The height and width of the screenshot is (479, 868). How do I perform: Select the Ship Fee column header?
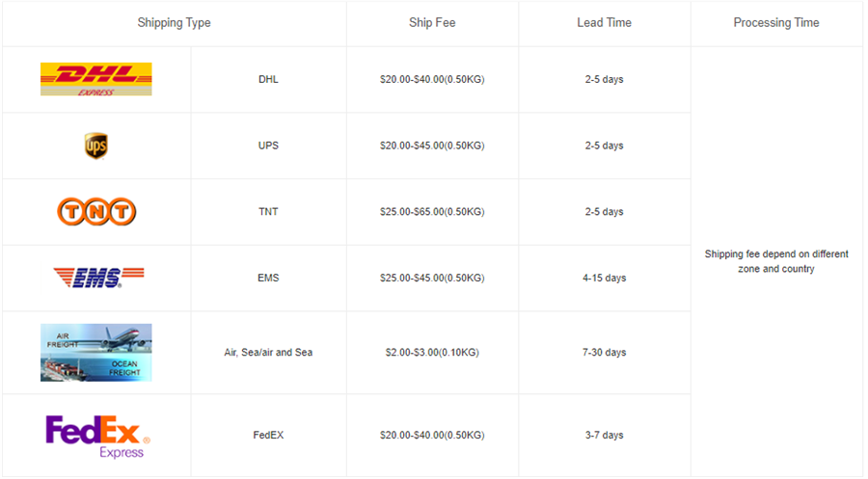tap(432, 23)
